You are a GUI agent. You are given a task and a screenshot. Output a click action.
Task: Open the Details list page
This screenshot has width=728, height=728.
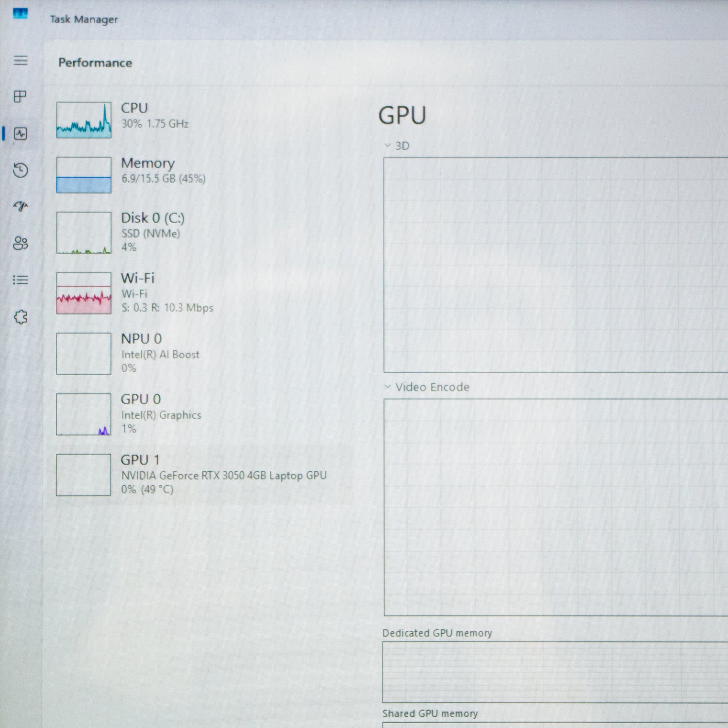click(x=20, y=280)
